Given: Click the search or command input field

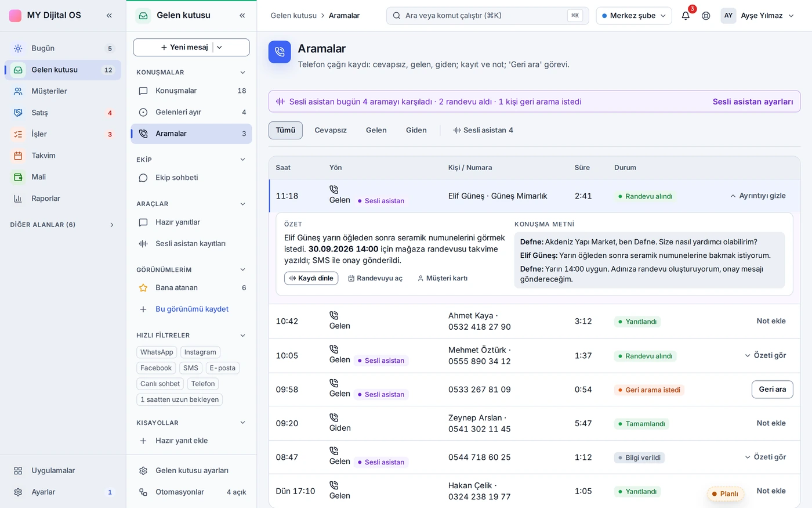Looking at the screenshot, I should point(487,16).
